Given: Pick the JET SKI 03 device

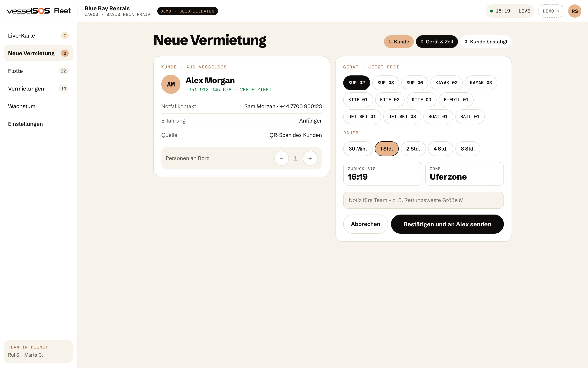Looking at the screenshot, I should pos(402,117).
